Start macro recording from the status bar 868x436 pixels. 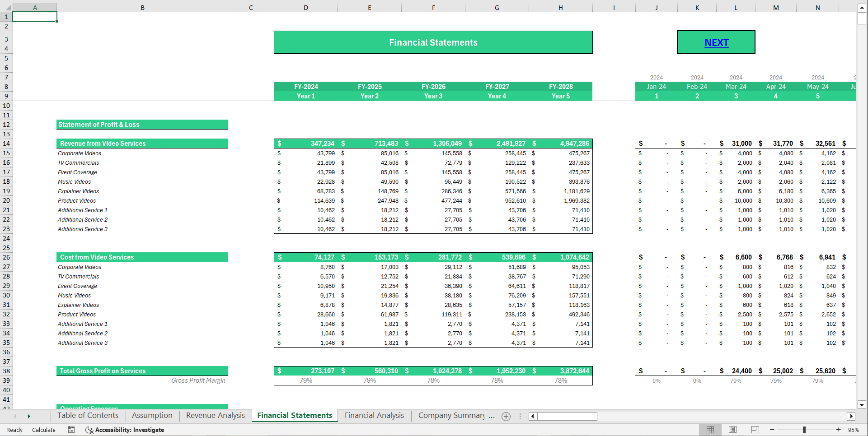(x=71, y=430)
